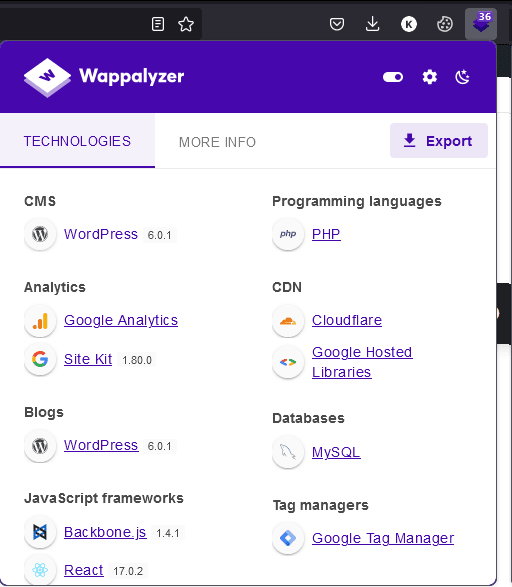
Task: Bookmark page with the star icon
Action: coord(186,24)
